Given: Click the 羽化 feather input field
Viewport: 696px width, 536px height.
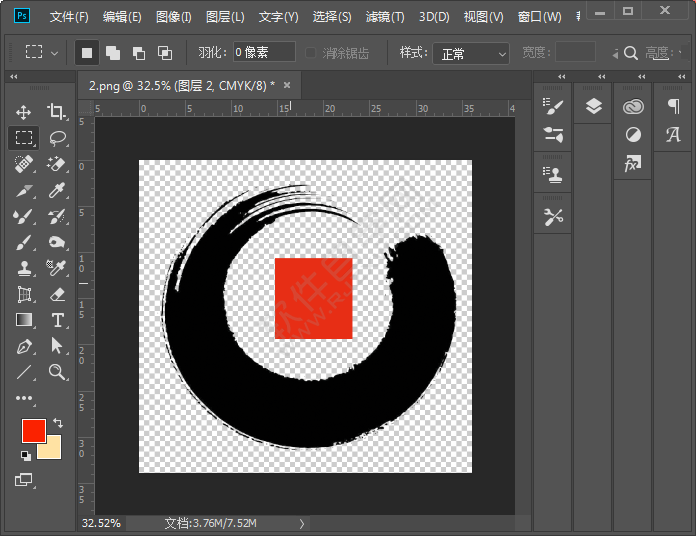Looking at the screenshot, I should 264,52.
